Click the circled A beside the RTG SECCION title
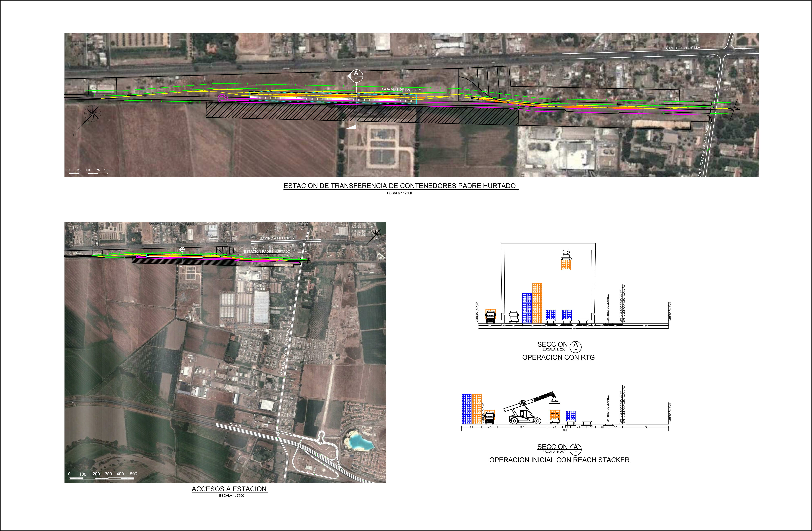The image size is (812, 531). coord(576,346)
